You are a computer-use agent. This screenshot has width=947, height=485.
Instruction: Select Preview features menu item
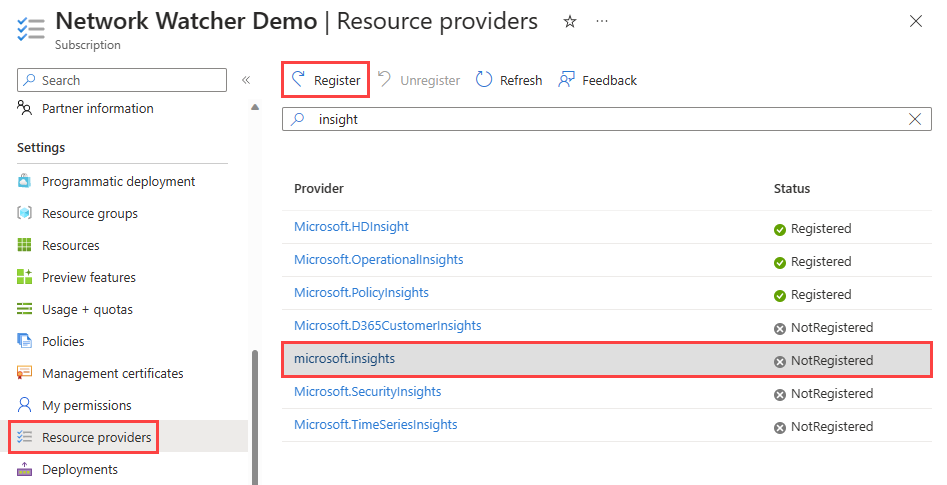88,277
